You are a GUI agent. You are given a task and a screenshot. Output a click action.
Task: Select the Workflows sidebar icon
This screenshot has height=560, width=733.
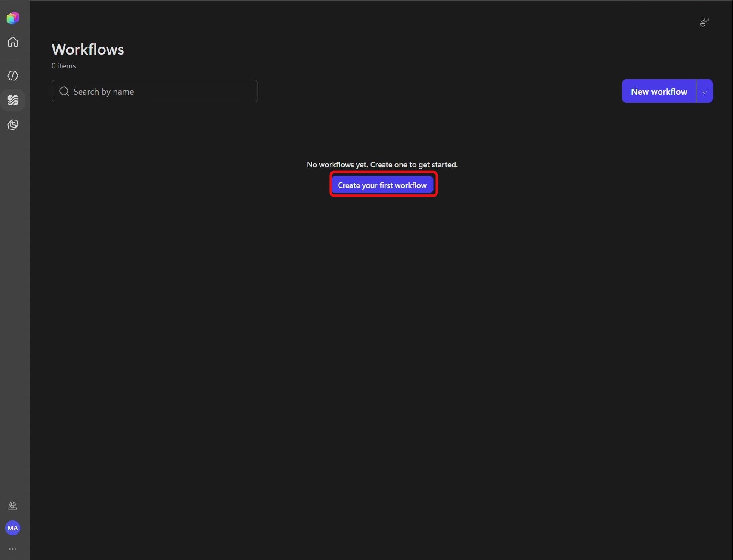tap(13, 100)
